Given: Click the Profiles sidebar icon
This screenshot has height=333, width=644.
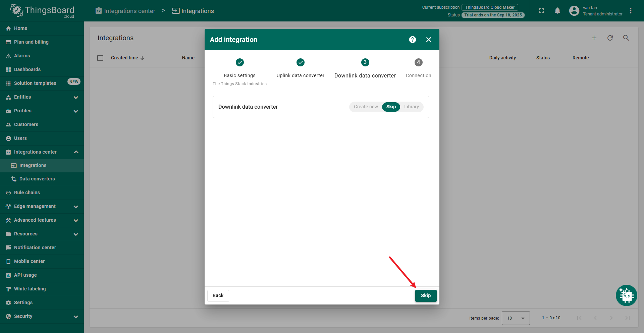Looking at the screenshot, I should pyautogui.click(x=8, y=111).
